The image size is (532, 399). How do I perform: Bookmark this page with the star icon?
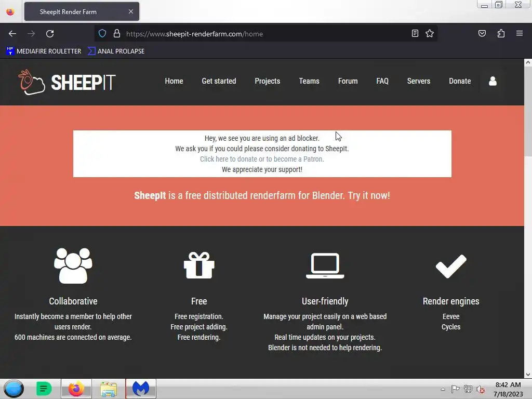(x=430, y=33)
